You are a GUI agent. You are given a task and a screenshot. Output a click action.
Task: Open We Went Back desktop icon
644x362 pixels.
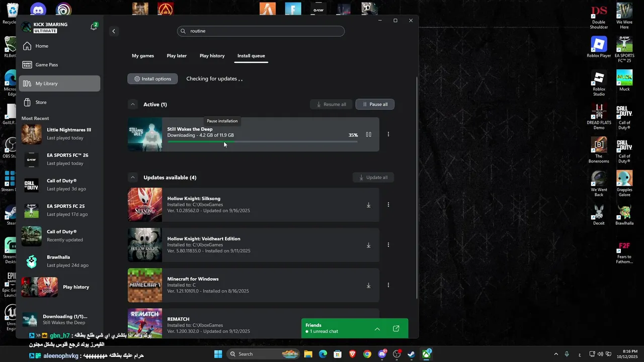[x=599, y=184]
